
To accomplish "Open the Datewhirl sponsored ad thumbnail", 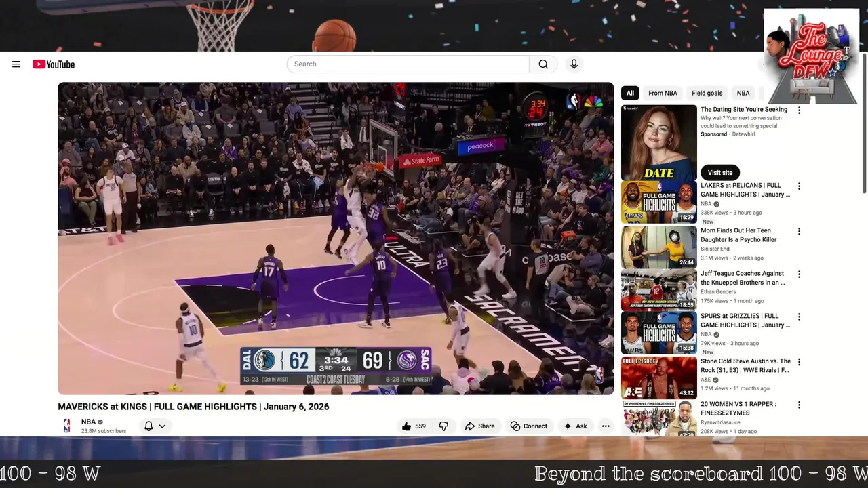I will (x=659, y=142).
